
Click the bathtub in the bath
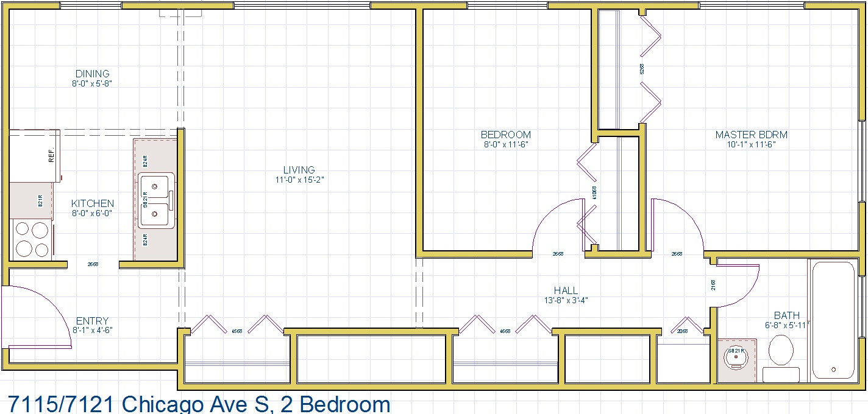pos(833,320)
